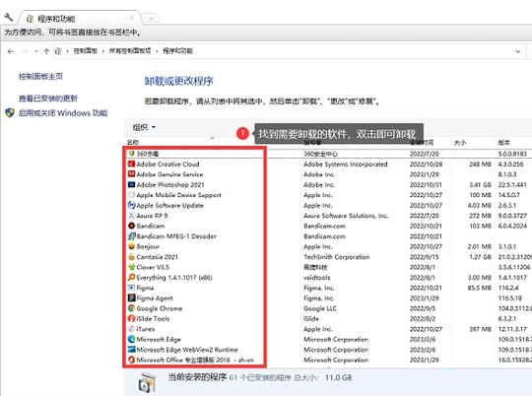532x396 pixels.
Task: Click publisher TechSmith Corporation
Action: point(337,257)
